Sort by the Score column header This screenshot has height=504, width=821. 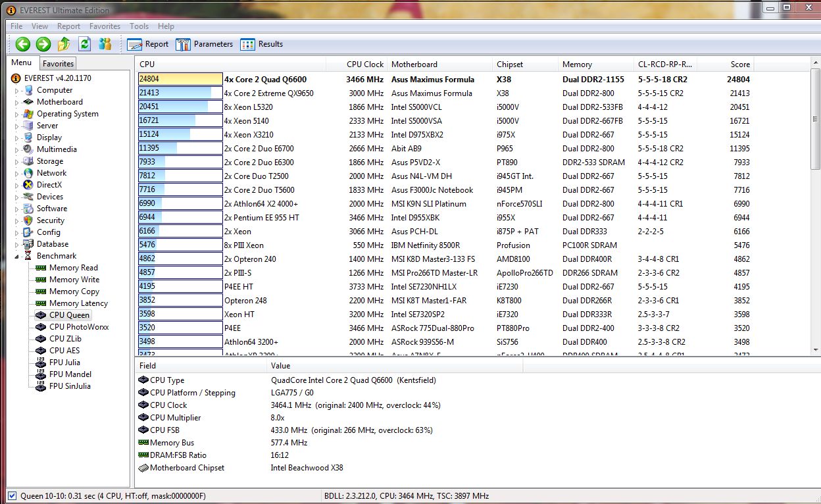click(x=726, y=64)
